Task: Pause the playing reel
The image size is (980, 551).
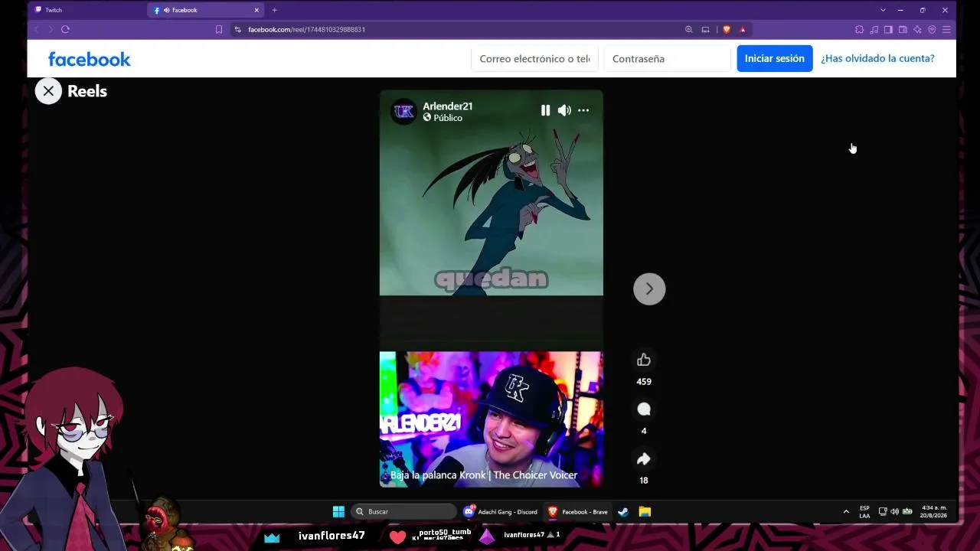Action: [x=545, y=110]
